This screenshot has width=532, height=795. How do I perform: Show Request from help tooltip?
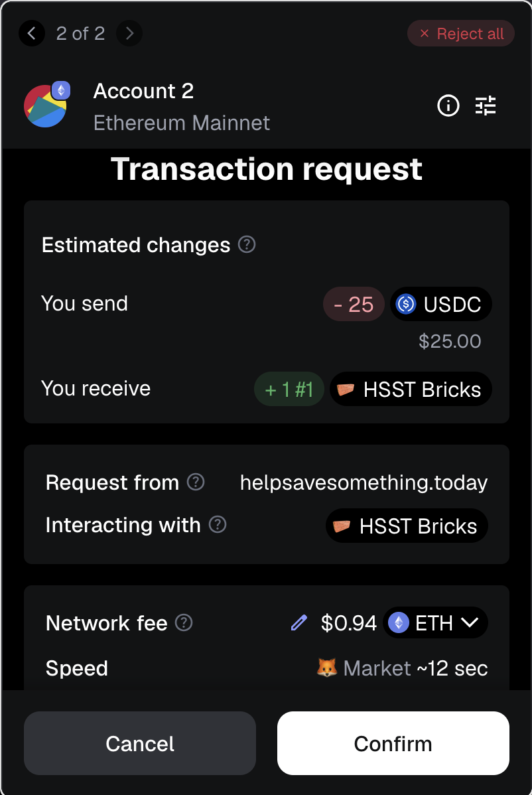click(x=196, y=482)
